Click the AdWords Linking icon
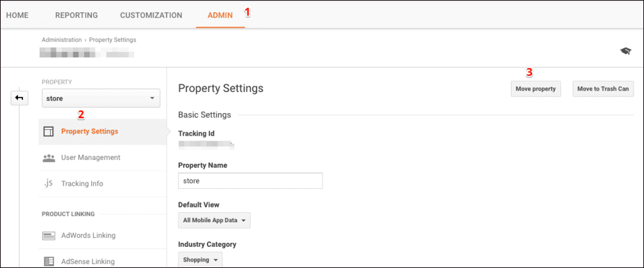 [48, 236]
